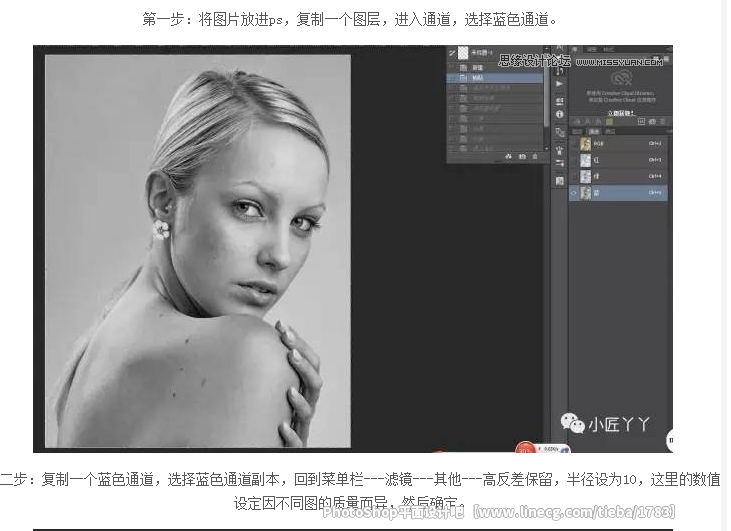
Task: Click the text 第一步:将图片放进ps
Action: [213, 20]
